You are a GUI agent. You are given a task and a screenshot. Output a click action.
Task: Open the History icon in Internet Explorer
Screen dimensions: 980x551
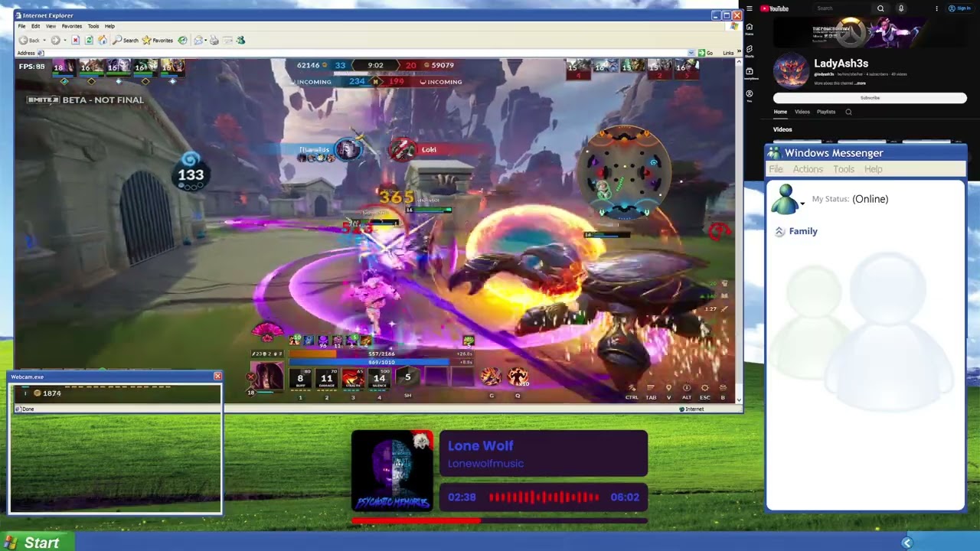(x=182, y=40)
